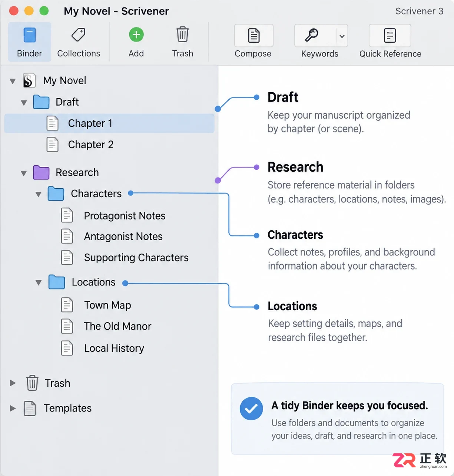Click the Chapter 1 document icon

53,123
